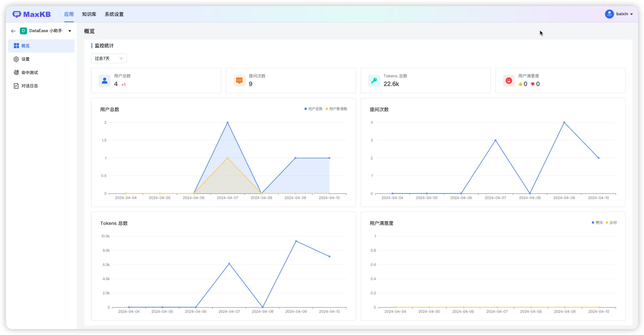Click the 设置 gear icon
The image size is (644, 335).
point(16,59)
